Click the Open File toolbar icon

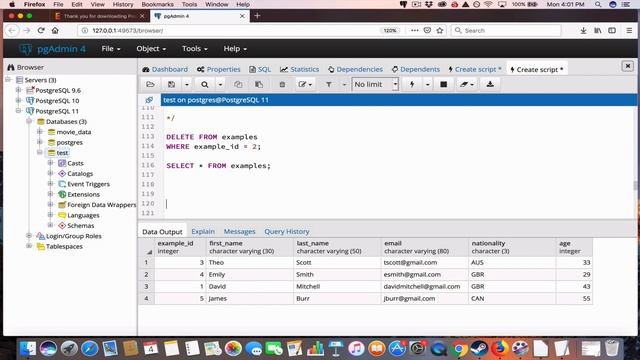[150, 84]
